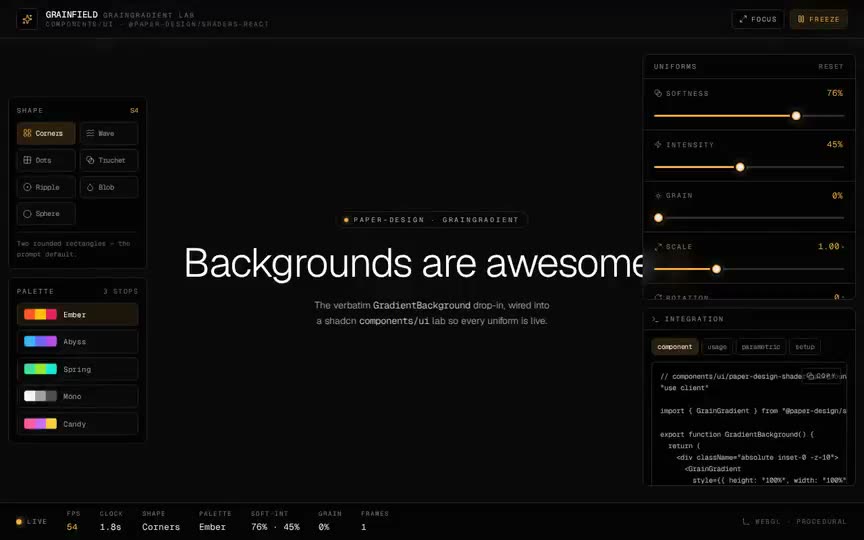Click the Uniforms panel header
Screen dimensions: 864x540
[x=749, y=67]
